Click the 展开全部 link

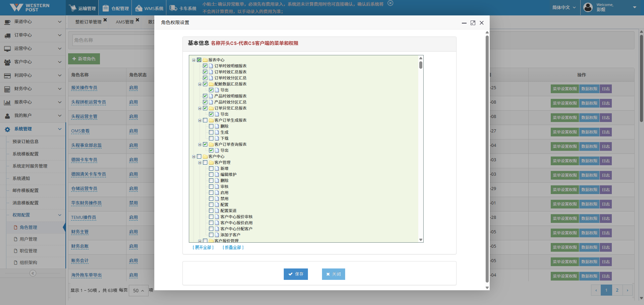point(203,248)
